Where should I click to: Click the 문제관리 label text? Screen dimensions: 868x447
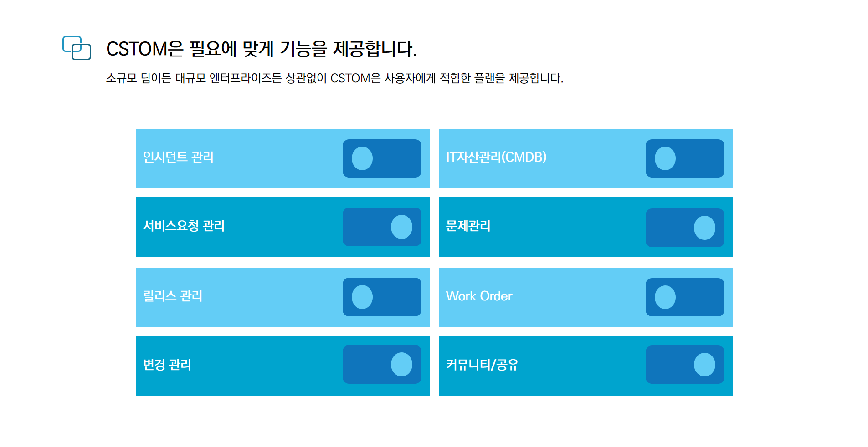pyautogui.click(x=468, y=226)
